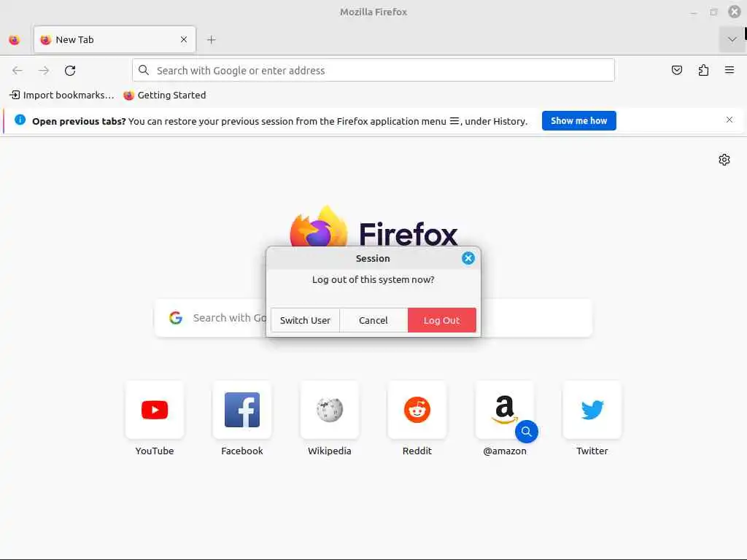
Task: Reload the current page
Action: pyautogui.click(x=70, y=71)
